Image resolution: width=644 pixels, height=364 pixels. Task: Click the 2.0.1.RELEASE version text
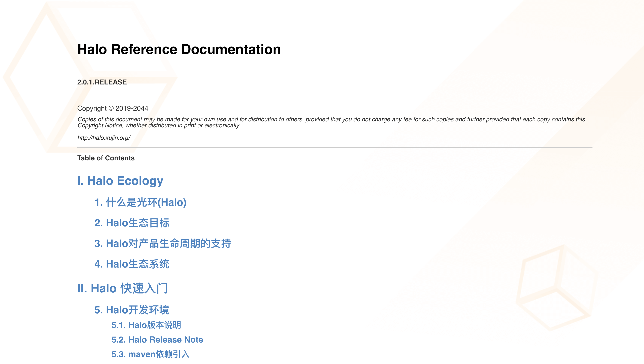[102, 82]
